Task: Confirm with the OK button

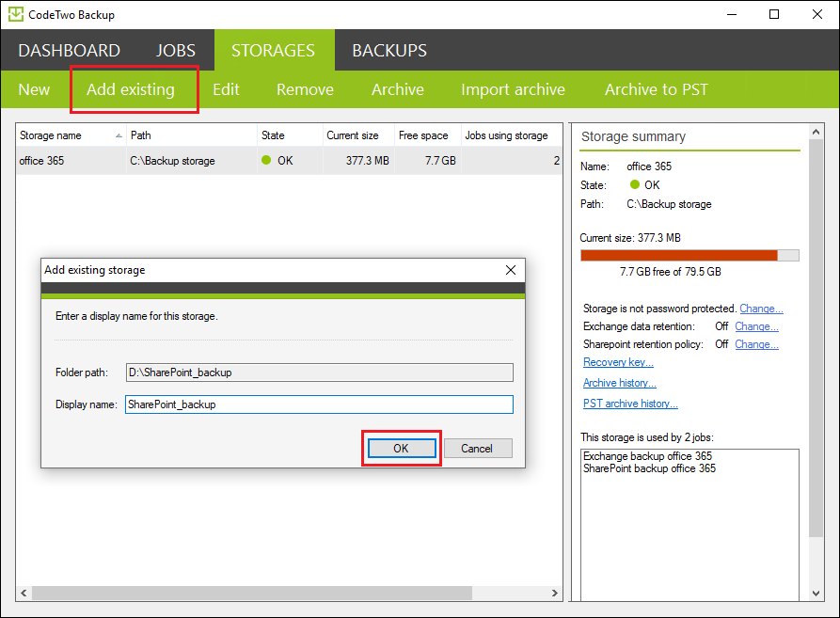Action: [402, 449]
